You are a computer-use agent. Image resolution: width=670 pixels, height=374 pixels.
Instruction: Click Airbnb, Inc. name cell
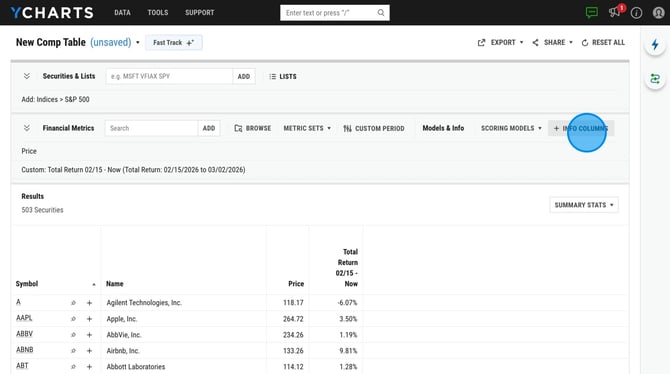click(x=123, y=350)
